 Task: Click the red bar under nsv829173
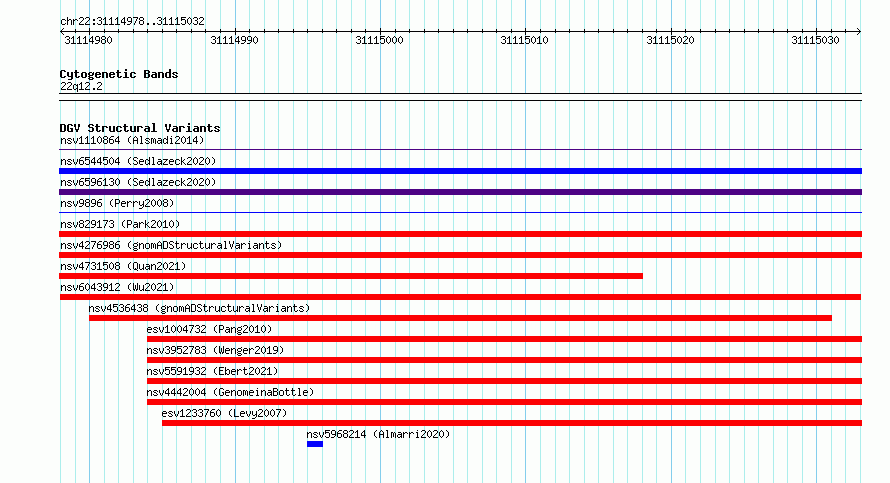point(460,234)
